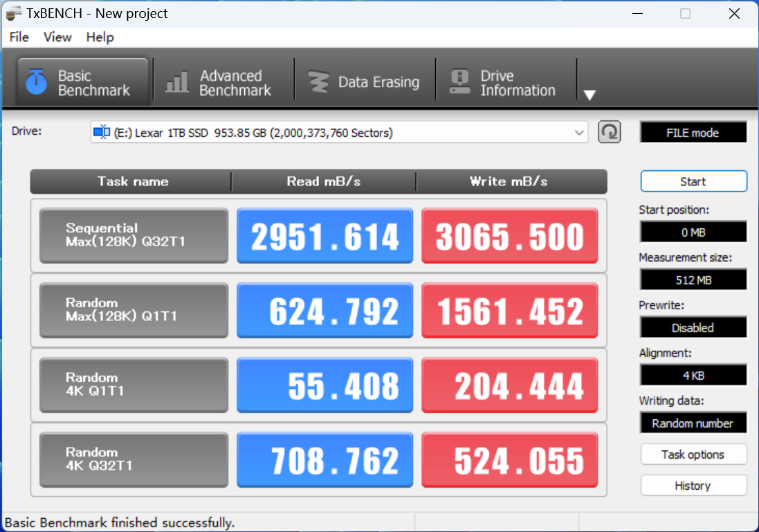
Task: Click the 4K Q32T1 write result 524.055
Action: point(510,459)
